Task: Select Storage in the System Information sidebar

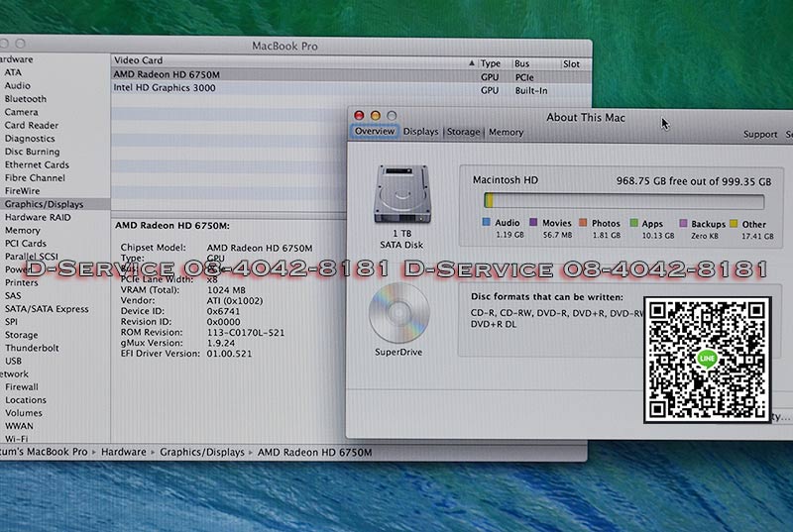Action: click(x=21, y=335)
